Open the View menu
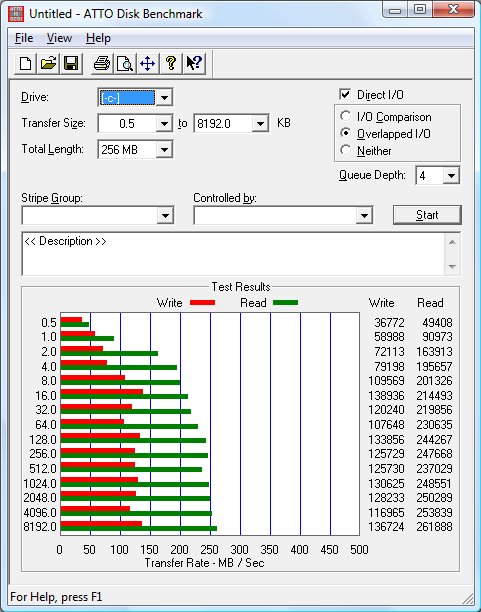 point(59,38)
